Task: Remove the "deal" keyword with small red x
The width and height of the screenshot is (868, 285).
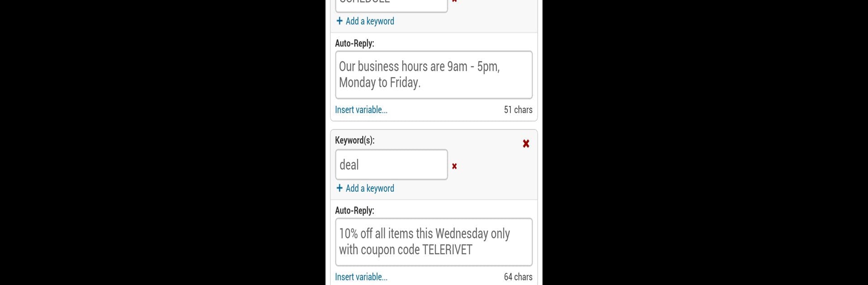Action: coord(454,166)
